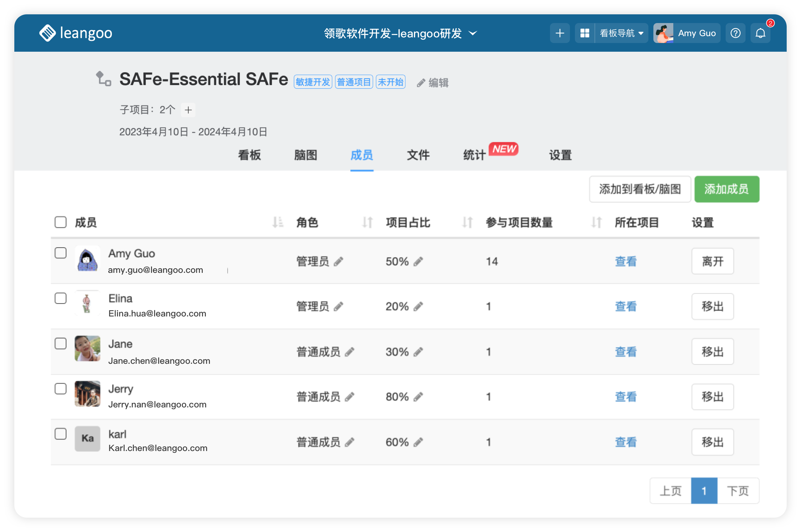This screenshot has height=532, width=801.
Task: Switch to the 看板 tab
Action: pyautogui.click(x=249, y=155)
